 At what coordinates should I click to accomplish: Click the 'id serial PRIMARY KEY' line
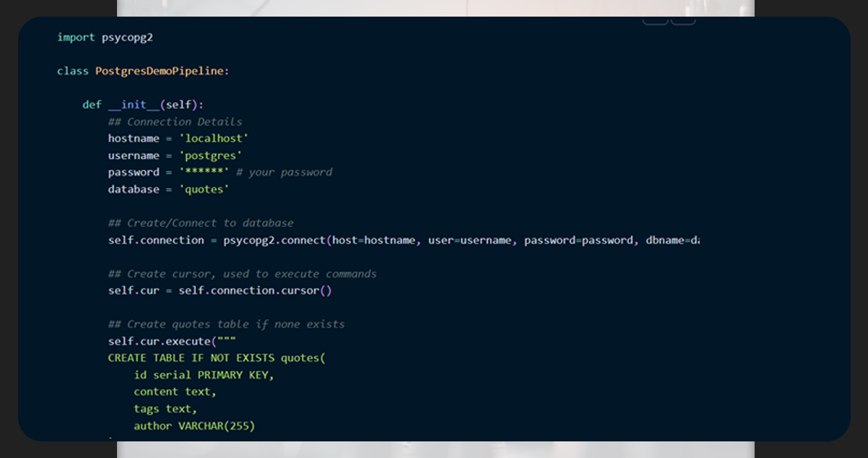click(204, 375)
